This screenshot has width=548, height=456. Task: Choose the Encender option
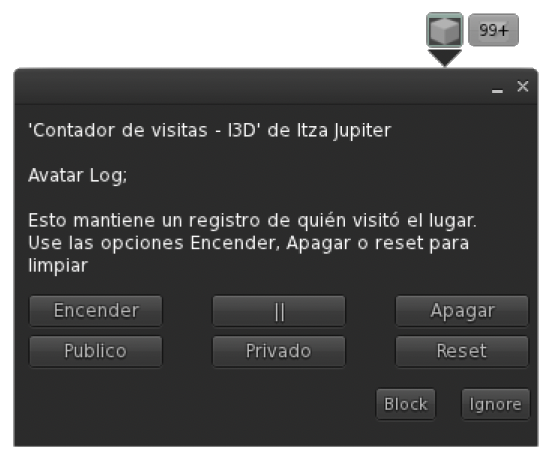click(96, 311)
